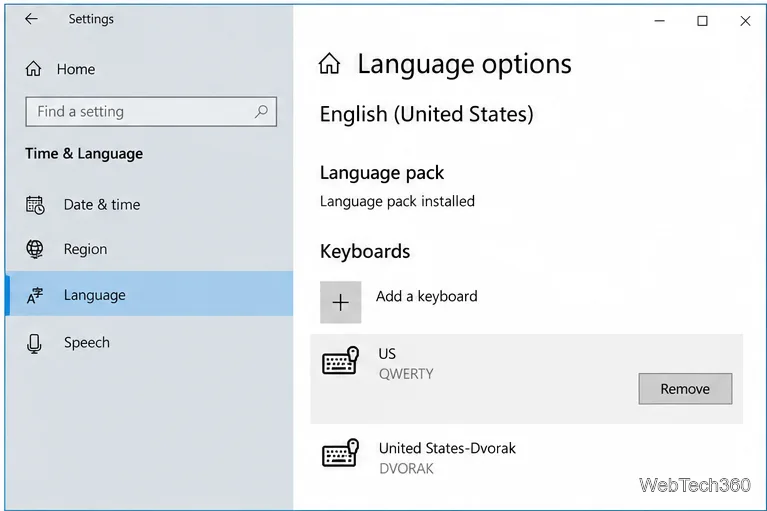Click the Speech microphone icon
The width and height of the screenshot is (767, 511).
(x=34, y=343)
